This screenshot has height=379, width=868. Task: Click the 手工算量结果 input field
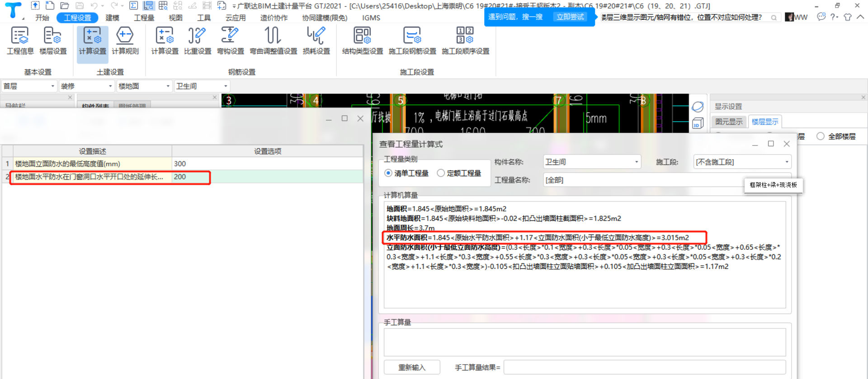(x=645, y=367)
